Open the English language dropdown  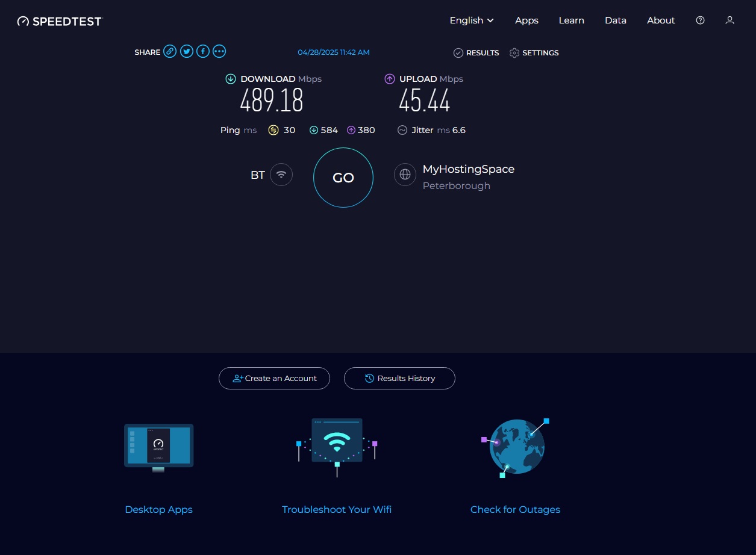click(472, 20)
